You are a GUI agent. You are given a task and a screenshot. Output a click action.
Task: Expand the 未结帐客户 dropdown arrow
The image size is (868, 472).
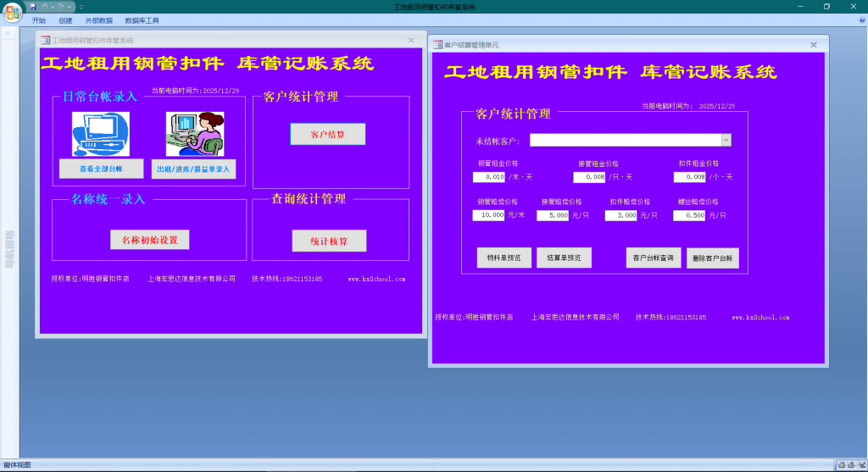pos(726,141)
